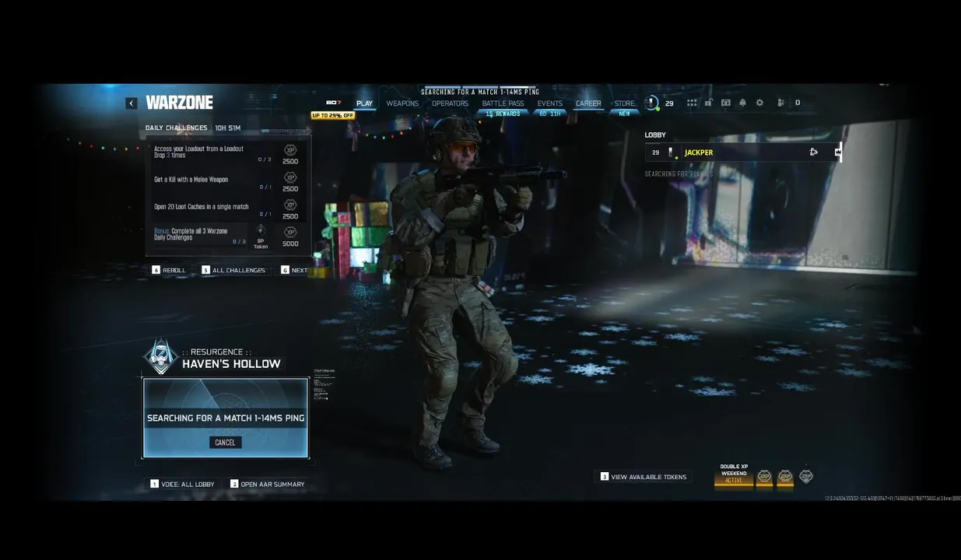The height and width of the screenshot is (560, 961).
Task: Open the WEAPONS tab
Action: [x=402, y=103]
